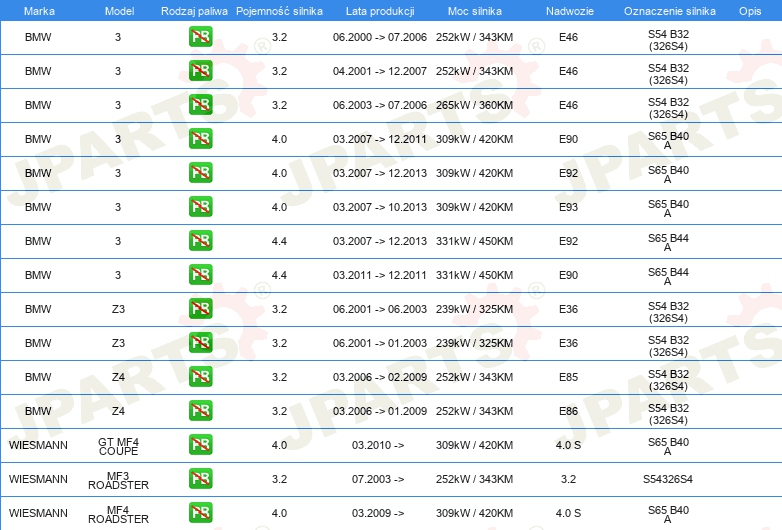Viewport: 782px width, 530px height.
Task: Select fuel icon in 03.2007 -> 12.2011 row
Action: click(x=200, y=139)
